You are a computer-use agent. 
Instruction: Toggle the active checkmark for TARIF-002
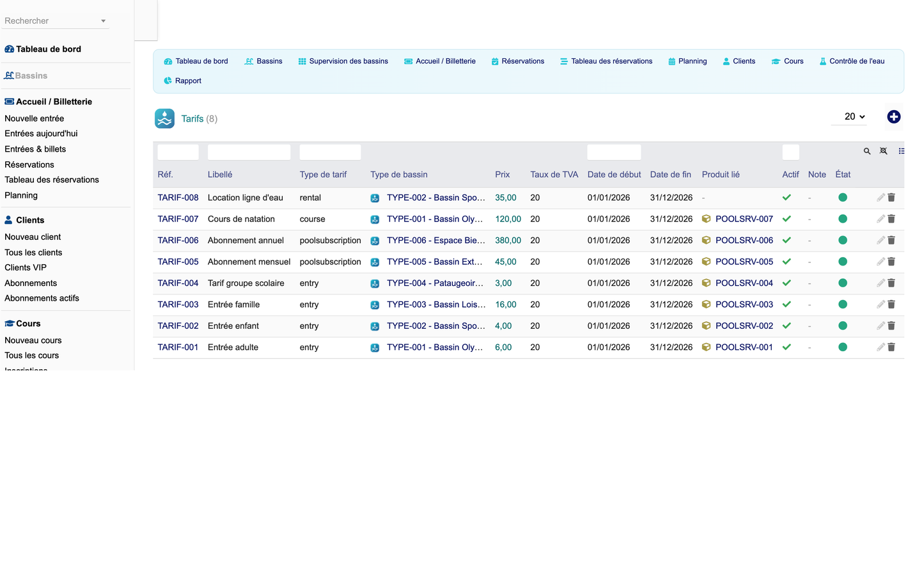pyautogui.click(x=787, y=326)
